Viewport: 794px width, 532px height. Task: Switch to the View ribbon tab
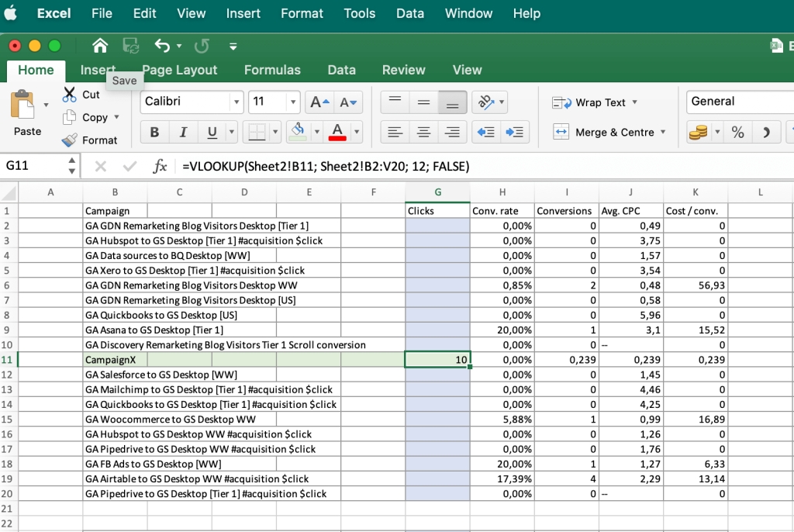coord(467,70)
